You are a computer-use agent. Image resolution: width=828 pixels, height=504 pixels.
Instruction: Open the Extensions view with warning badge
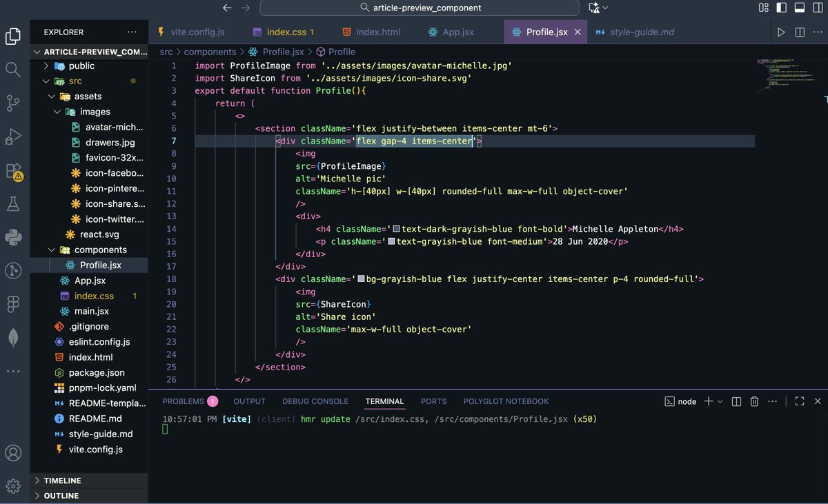click(x=12, y=171)
